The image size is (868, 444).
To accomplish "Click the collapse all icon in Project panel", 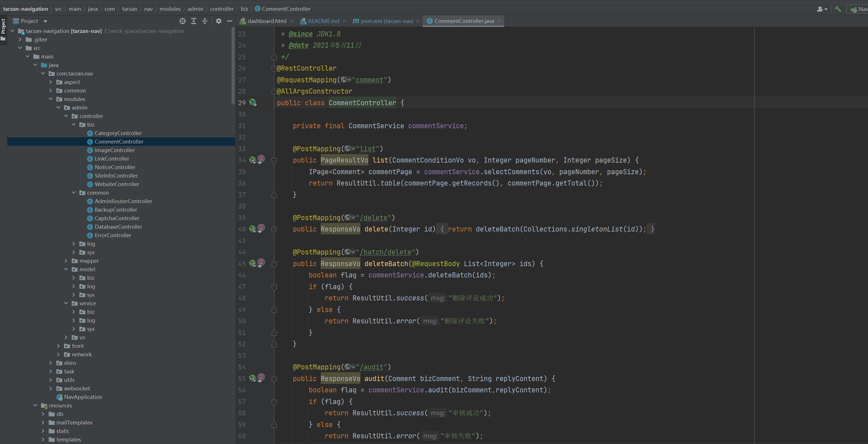I will (205, 21).
